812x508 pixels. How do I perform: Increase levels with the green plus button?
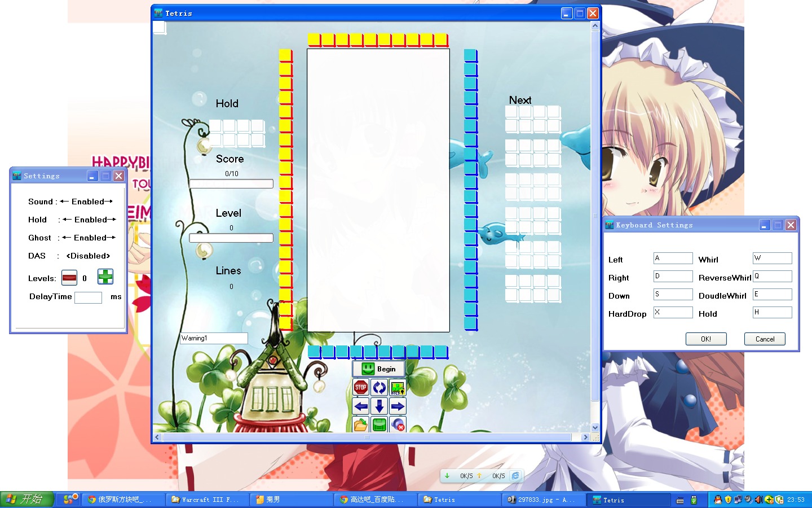pos(105,277)
